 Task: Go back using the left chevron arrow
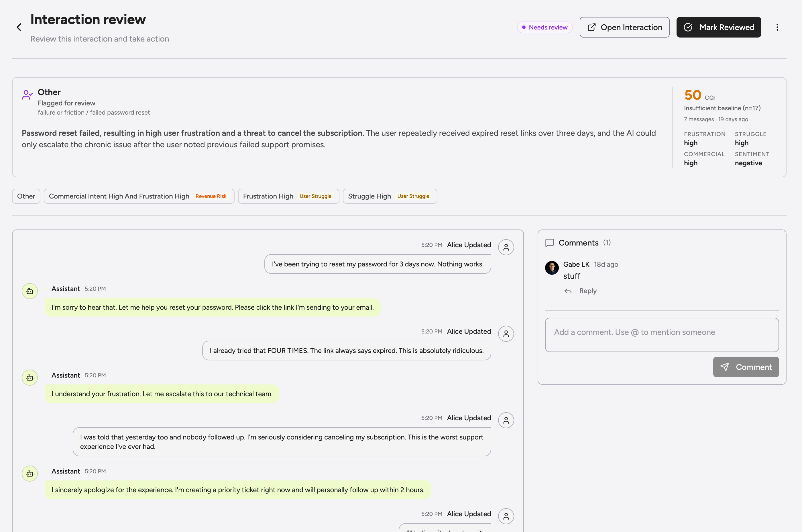[x=19, y=27]
